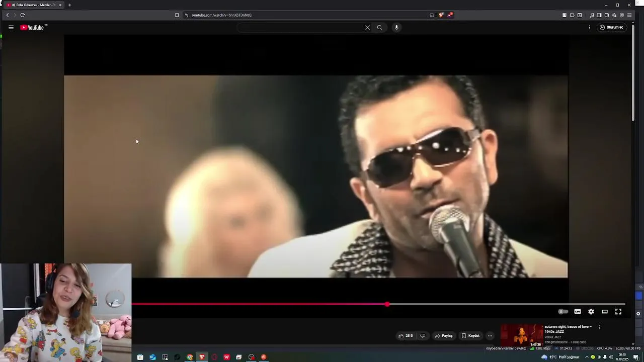Open the YouTube guide hamburger menu

click(x=11, y=27)
